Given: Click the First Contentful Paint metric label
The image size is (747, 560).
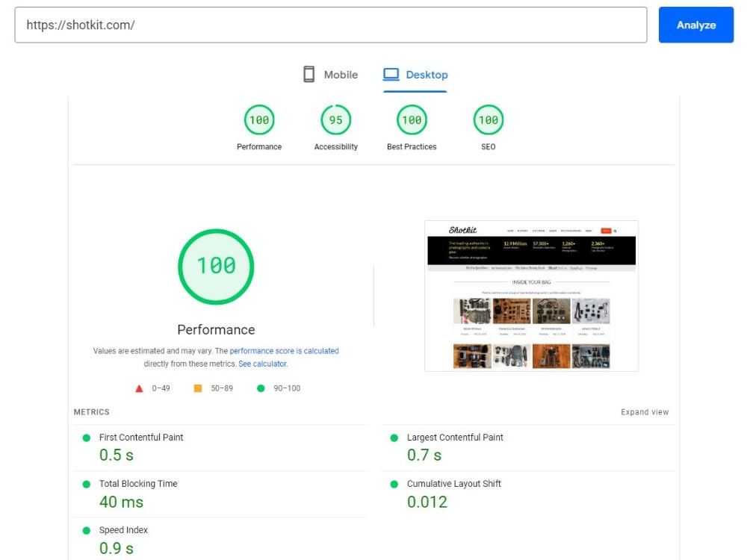Looking at the screenshot, I should click(141, 437).
